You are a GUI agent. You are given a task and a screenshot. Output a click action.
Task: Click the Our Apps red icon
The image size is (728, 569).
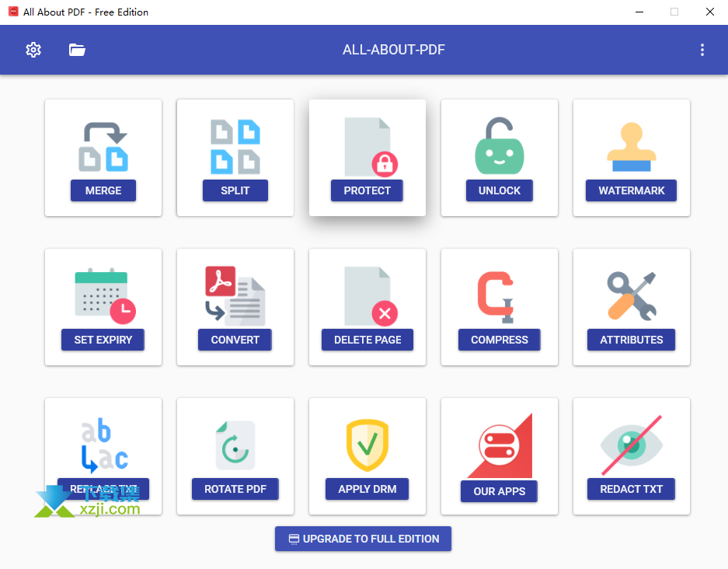pos(500,445)
